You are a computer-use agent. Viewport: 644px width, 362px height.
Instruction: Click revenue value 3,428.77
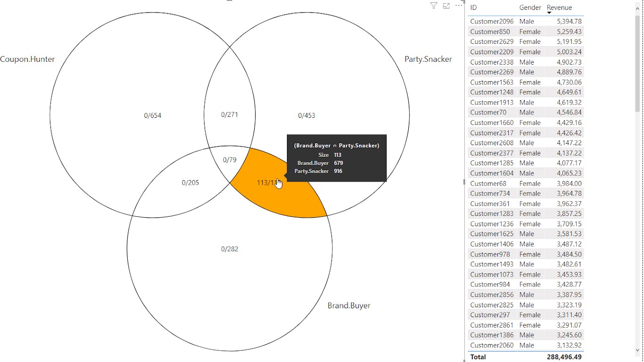point(569,284)
